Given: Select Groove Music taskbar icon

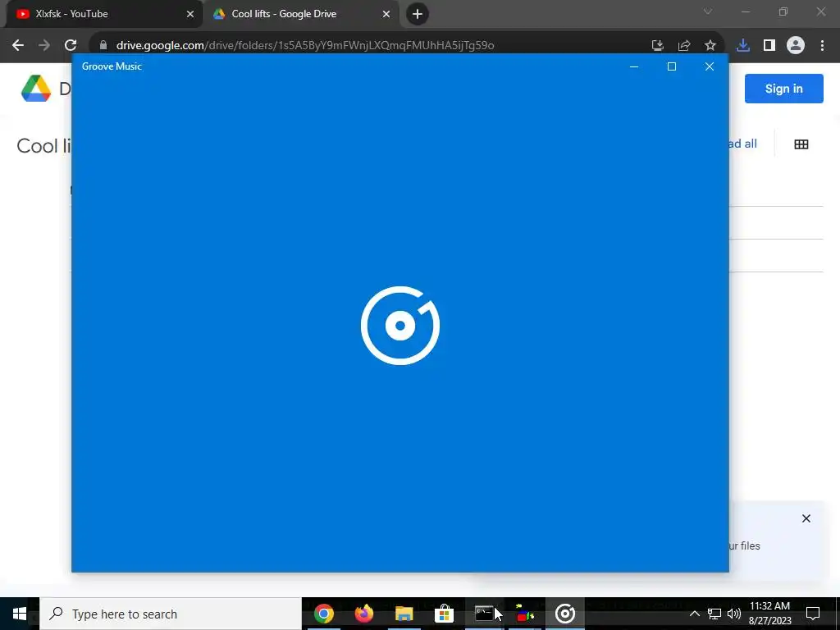Looking at the screenshot, I should [x=565, y=614].
